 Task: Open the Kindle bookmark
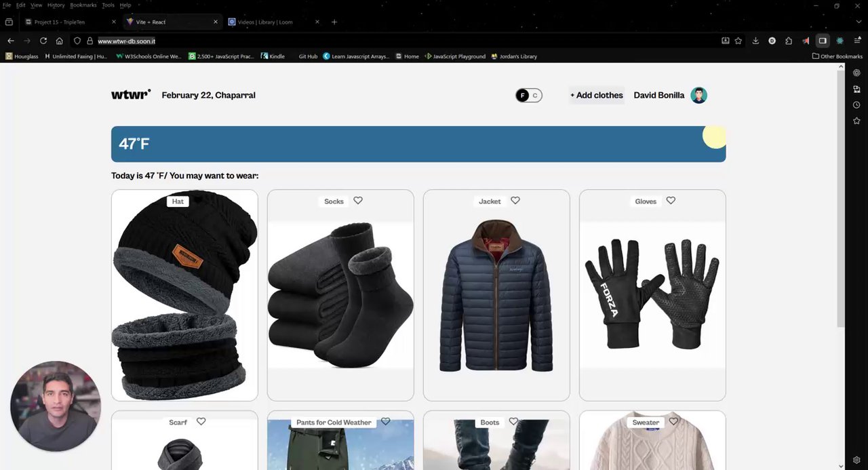point(273,56)
